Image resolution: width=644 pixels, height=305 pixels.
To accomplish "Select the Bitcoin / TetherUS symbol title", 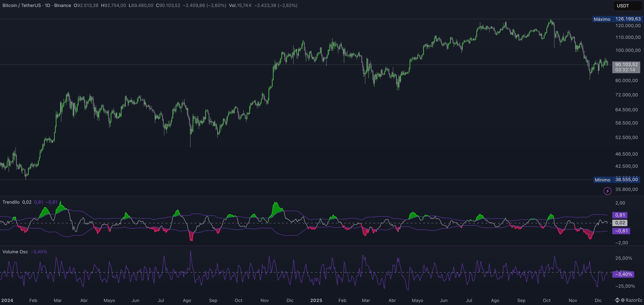I will [x=22, y=5].
